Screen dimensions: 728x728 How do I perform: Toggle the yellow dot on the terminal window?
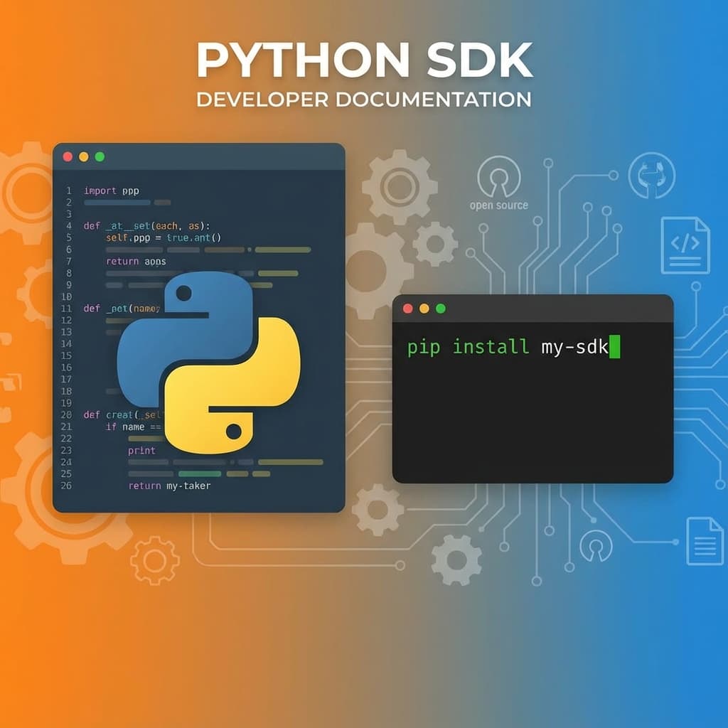click(x=424, y=309)
